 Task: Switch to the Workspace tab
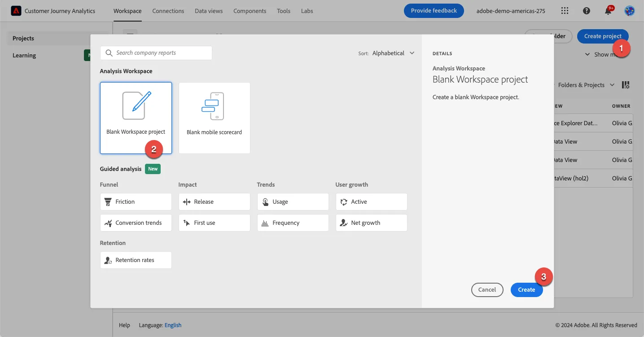click(x=127, y=11)
